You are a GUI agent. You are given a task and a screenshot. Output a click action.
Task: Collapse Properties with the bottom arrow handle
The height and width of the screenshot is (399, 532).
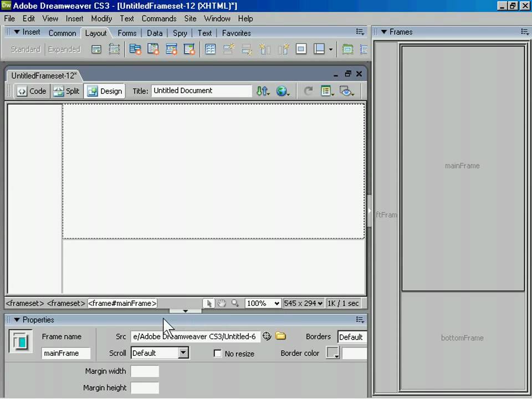click(x=185, y=311)
